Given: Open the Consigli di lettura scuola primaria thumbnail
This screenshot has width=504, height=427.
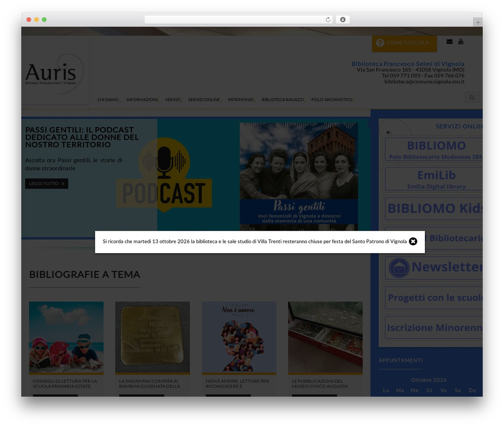Looking at the screenshot, I should 66,337.
